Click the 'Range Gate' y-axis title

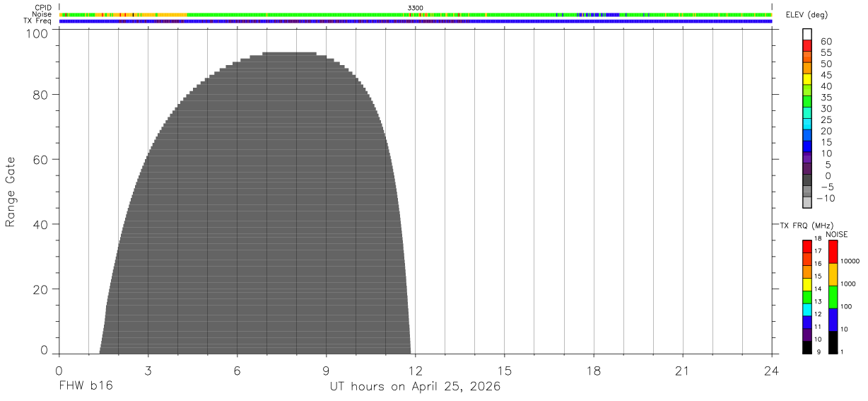point(11,192)
